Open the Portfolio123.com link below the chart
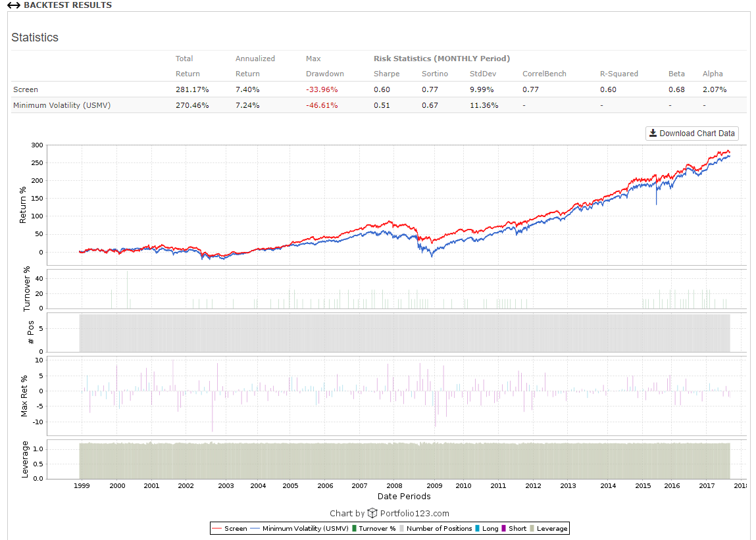 415,513
